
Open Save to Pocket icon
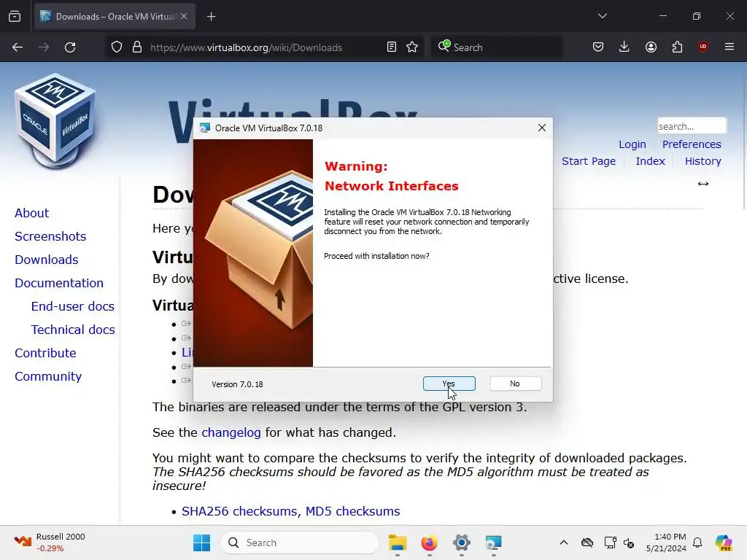pos(598,47)
